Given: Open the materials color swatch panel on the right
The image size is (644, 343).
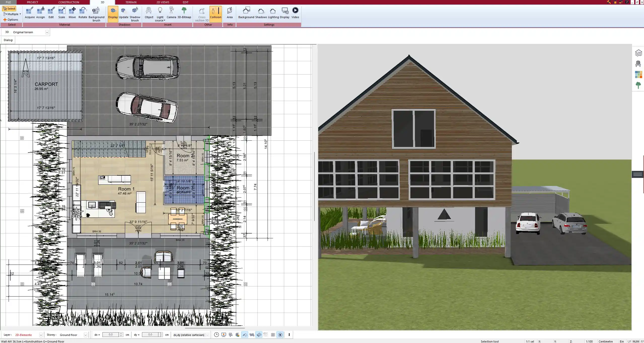Looking at the screenshot, I should point(639,74).
